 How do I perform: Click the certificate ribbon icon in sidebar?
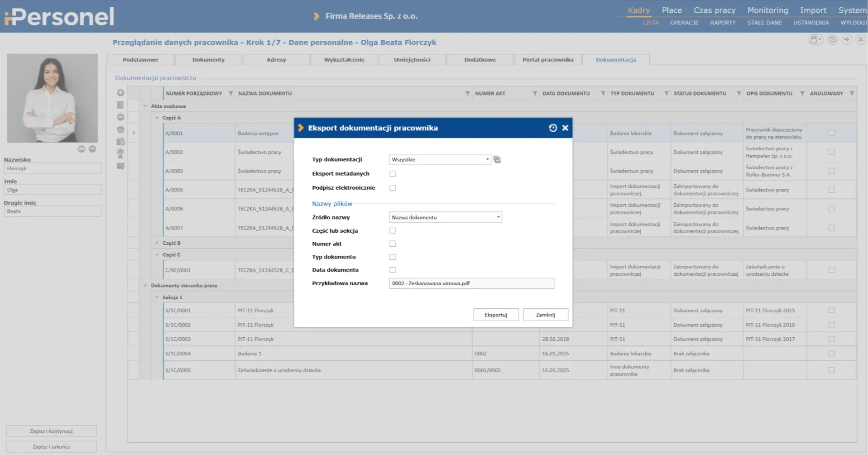tap(120, 153)
